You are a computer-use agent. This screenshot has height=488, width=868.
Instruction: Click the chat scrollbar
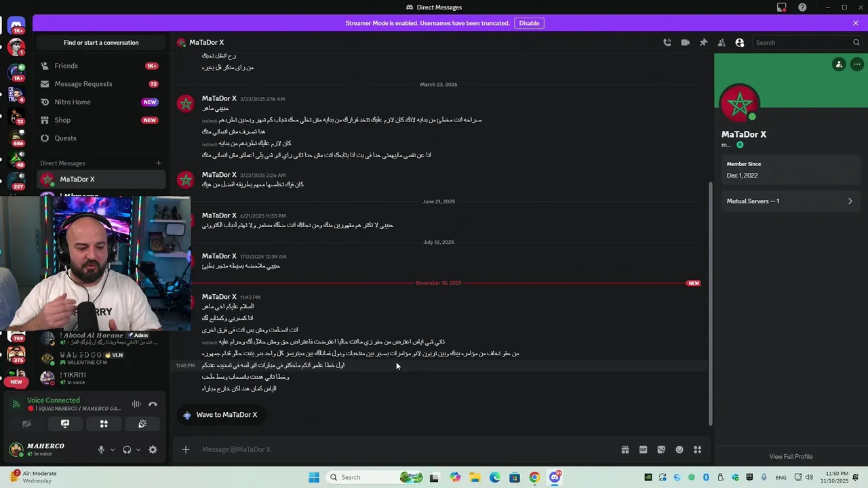pyautogui.click(x=710, y=304)
